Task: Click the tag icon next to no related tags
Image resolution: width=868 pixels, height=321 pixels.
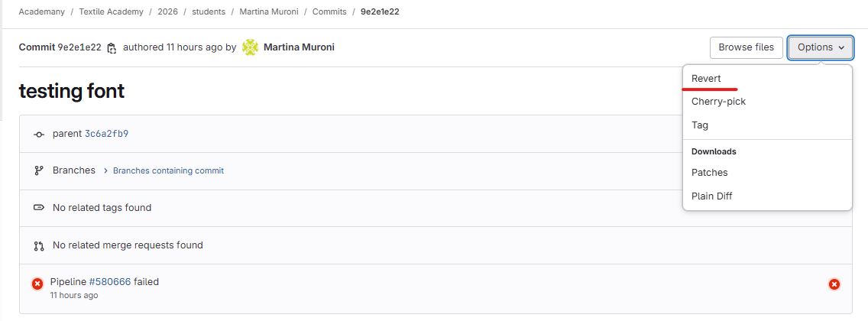Action: click(39, 208)
